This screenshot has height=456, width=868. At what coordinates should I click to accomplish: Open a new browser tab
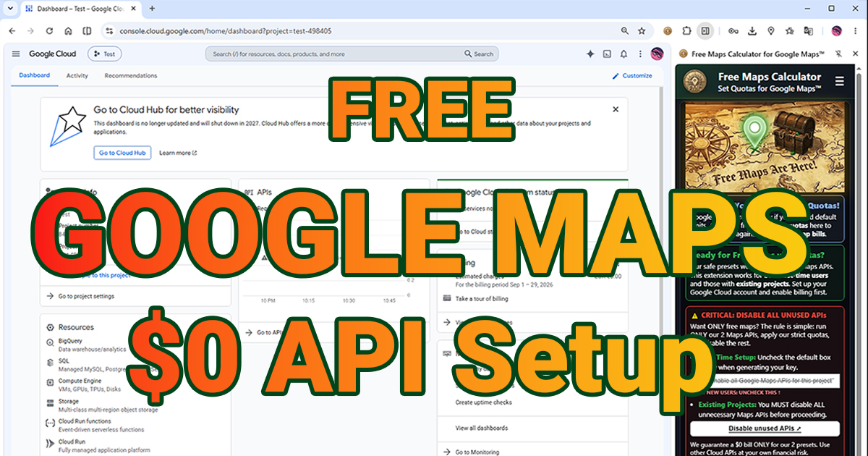pos(152,9)
